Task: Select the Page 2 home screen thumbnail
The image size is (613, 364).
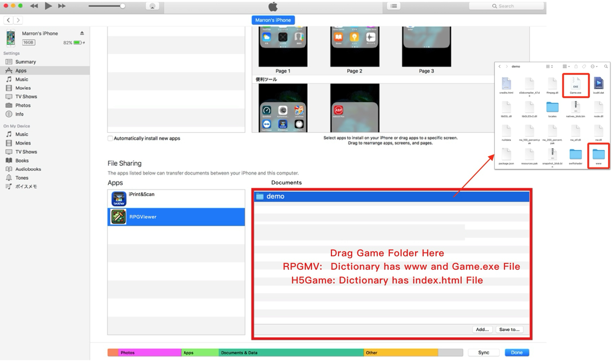Action: (x=354, y=46)
